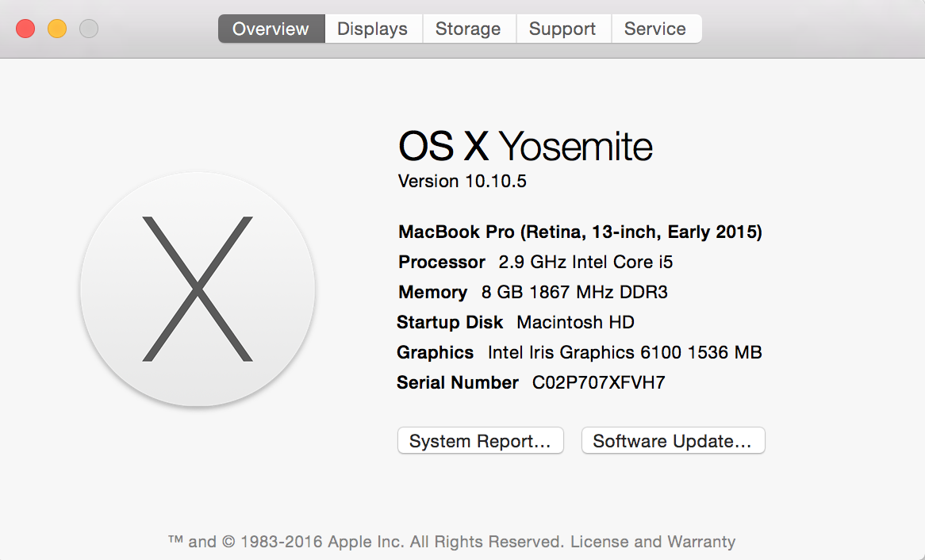The image size is (925, 560).
Task: Click the MacBook Pro model name line
Action: point(580,232)
